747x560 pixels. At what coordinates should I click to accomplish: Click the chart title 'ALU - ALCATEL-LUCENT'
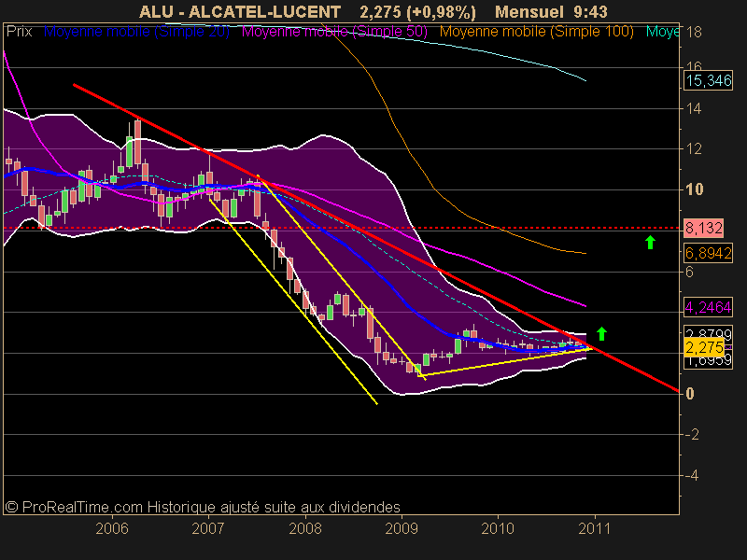(x=240, y=12)
